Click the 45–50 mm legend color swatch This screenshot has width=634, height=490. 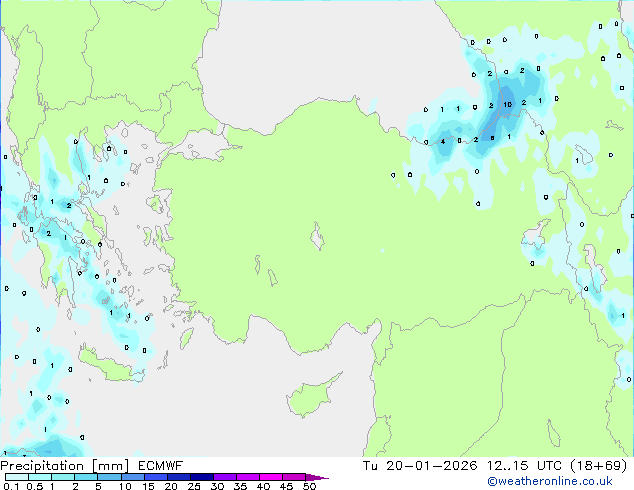click(294, 477)
